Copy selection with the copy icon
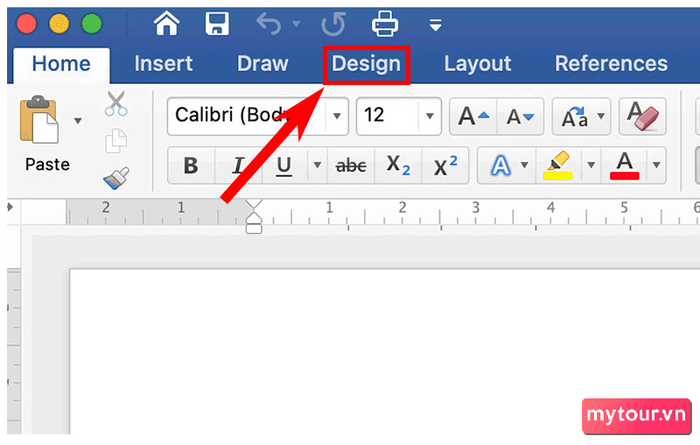 click(116, 141)
